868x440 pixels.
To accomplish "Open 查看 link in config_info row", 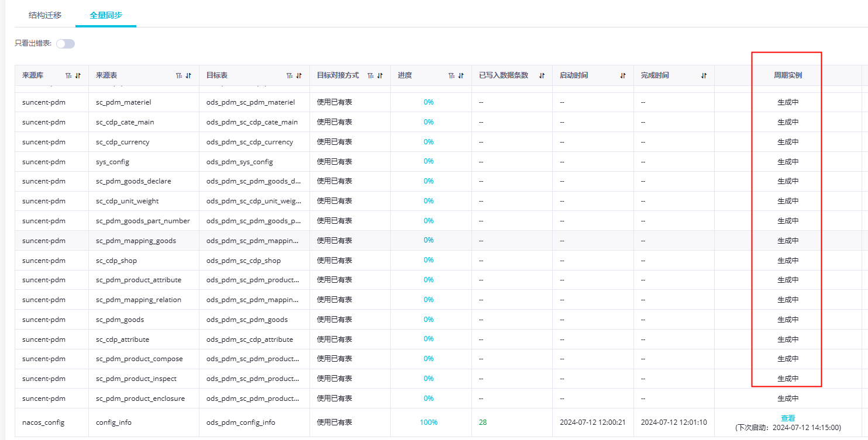I will pyautogui.click(x=788, y=418).
